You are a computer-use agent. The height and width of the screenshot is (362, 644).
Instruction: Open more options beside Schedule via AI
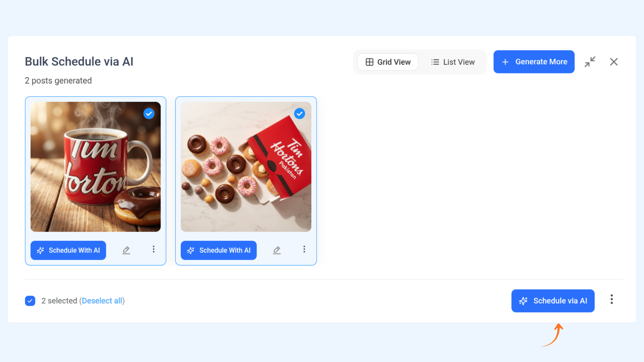click(x=612, y=299)
